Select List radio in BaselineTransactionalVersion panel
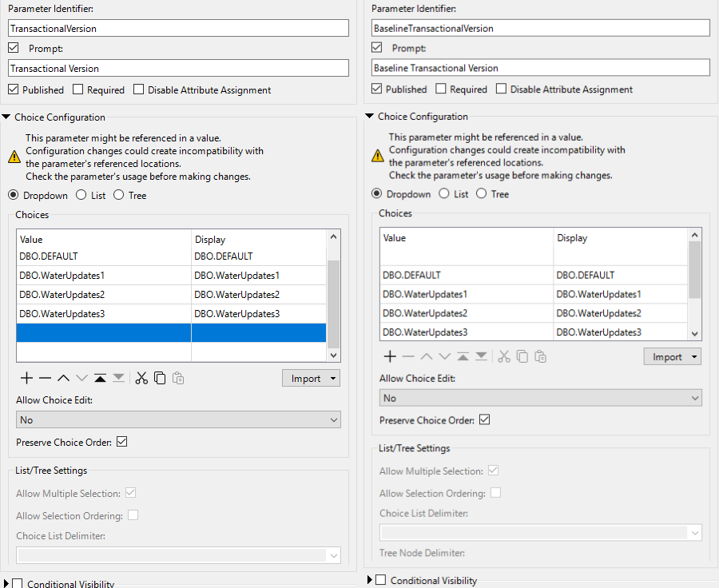Image resolution: width=723 pixels, height=588 pixels. pos(444,193)
